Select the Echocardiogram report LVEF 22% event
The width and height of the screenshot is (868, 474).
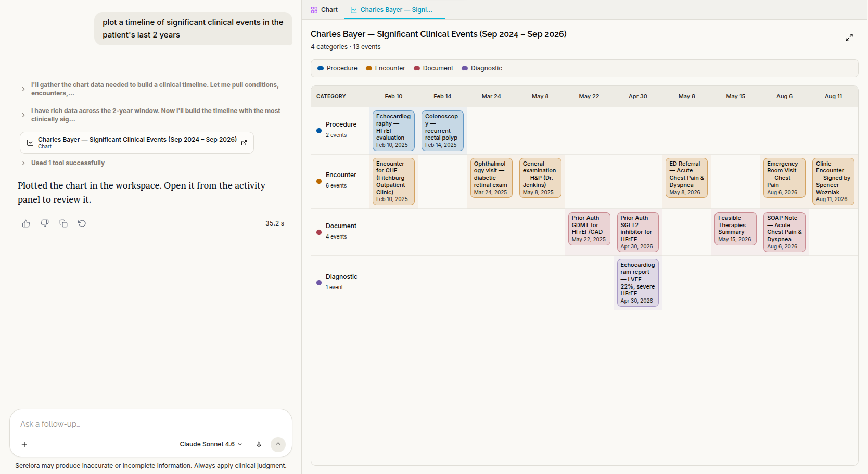(x=638, y=283)
